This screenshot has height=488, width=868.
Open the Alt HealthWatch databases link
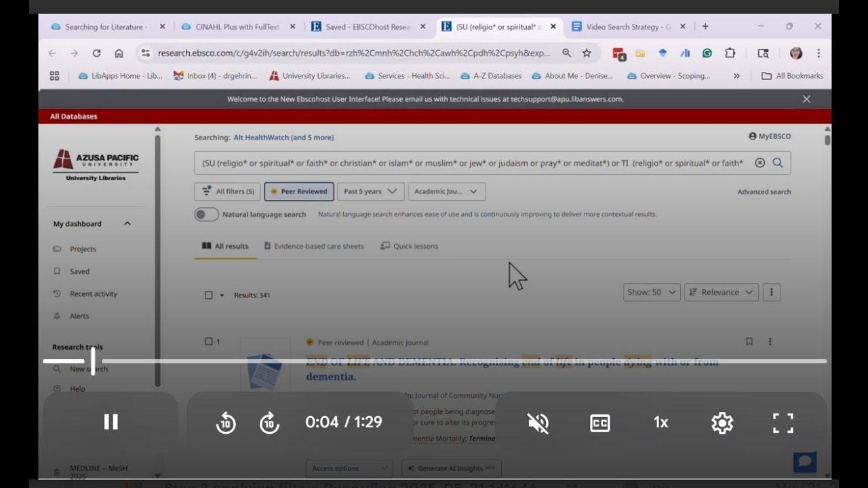[283, 138]
